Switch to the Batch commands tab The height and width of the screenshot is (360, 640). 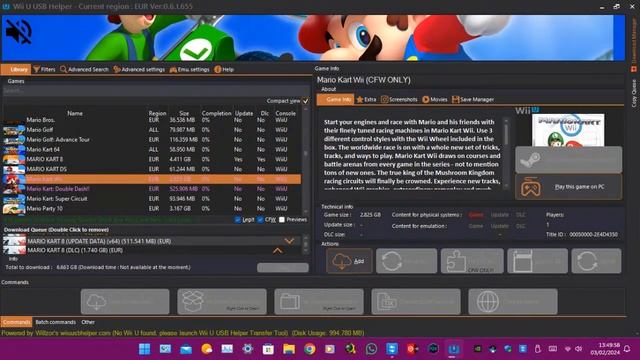(56, 322)
